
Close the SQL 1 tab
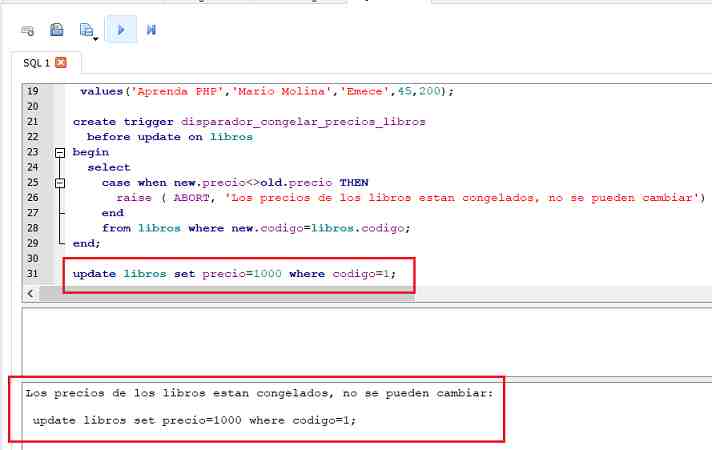(x=61, y=62)
